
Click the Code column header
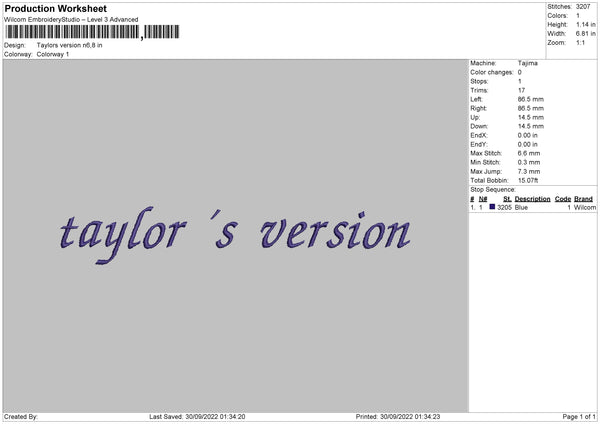pyautogui.click(x=563, y=199)
